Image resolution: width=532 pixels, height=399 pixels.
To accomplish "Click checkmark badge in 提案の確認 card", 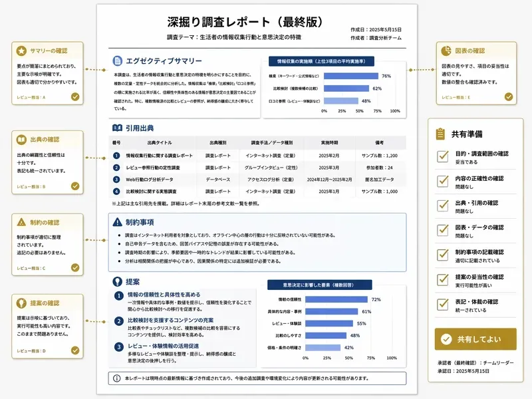I will pos(75,350).
